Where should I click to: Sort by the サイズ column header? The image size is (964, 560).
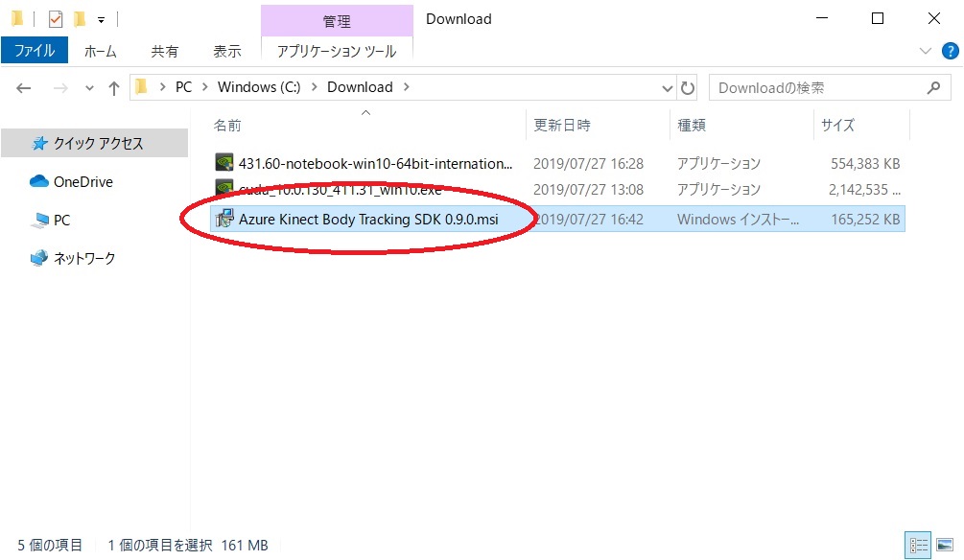837,126
